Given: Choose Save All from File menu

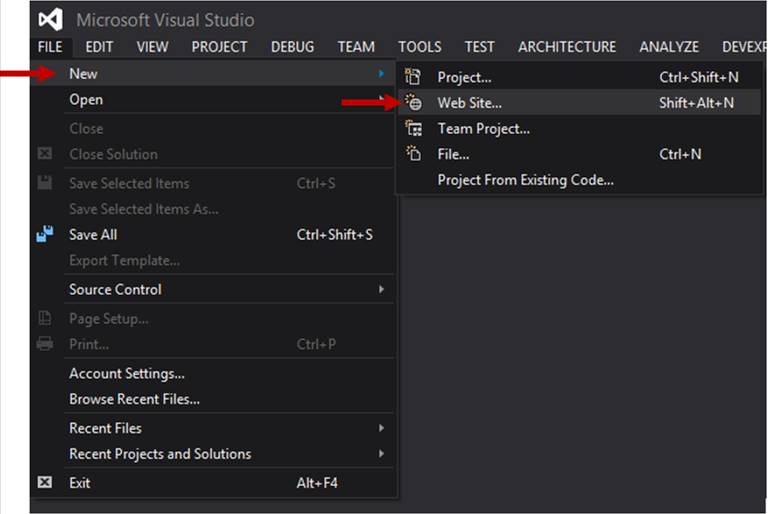Looking at the screenshot, I should click(213, 235).
